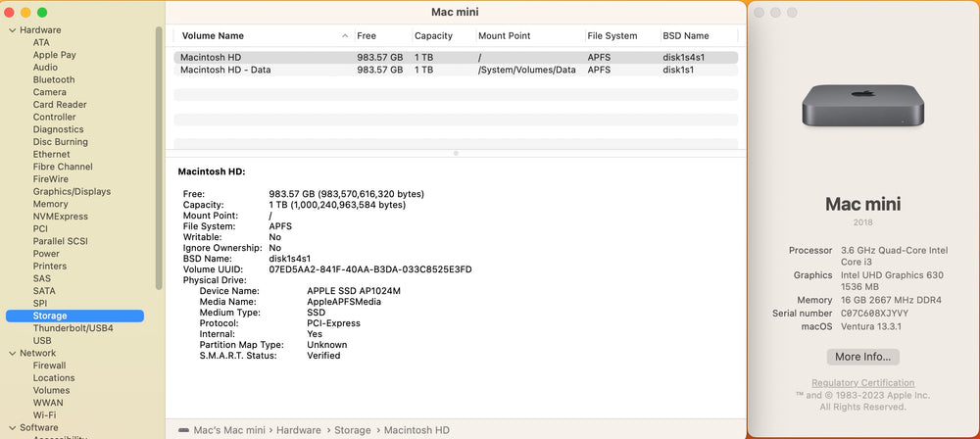The image size is (980, 439).
Task: Sort by Mount Point column
Action: click(x=505, y=35)
